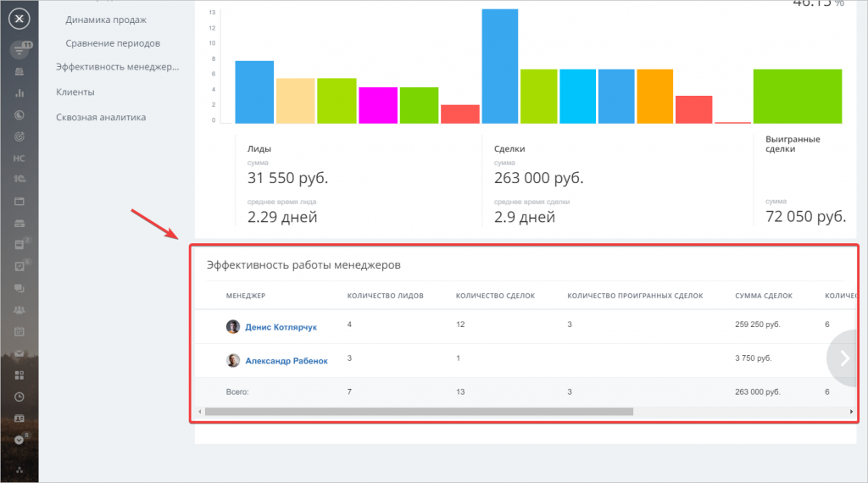The image size is (868, 483).
Task: Open Александр Рабенок manager profile link
Action: point(286,360)
